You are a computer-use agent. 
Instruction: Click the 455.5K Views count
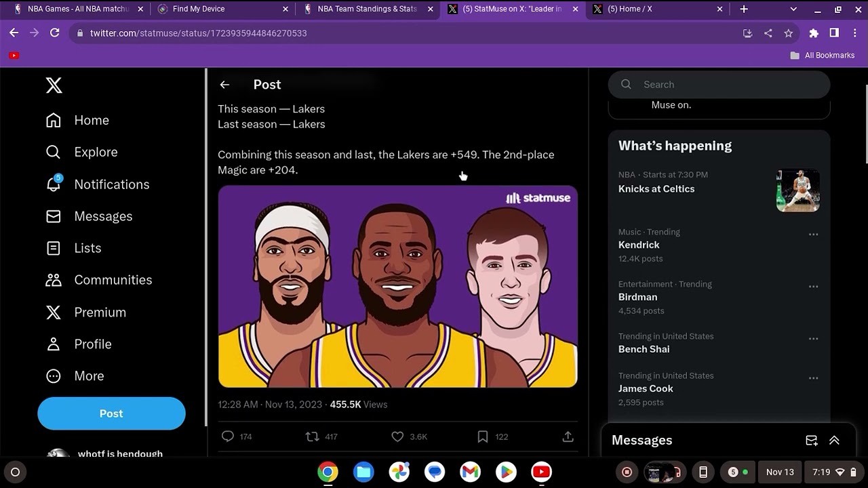358,405
